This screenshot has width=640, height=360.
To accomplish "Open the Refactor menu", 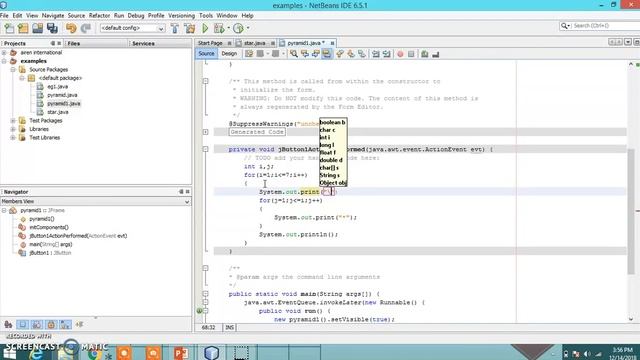I will click(99, 16).
